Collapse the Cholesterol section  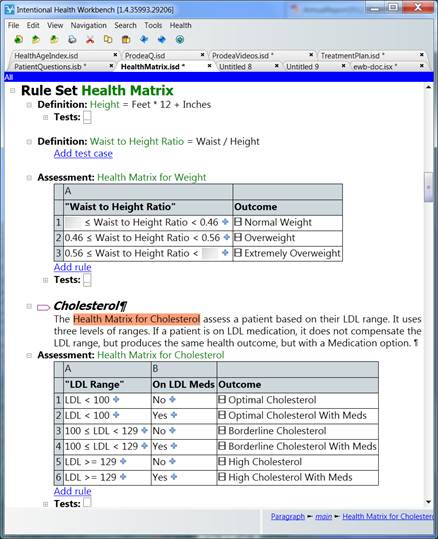coord(29,306)
